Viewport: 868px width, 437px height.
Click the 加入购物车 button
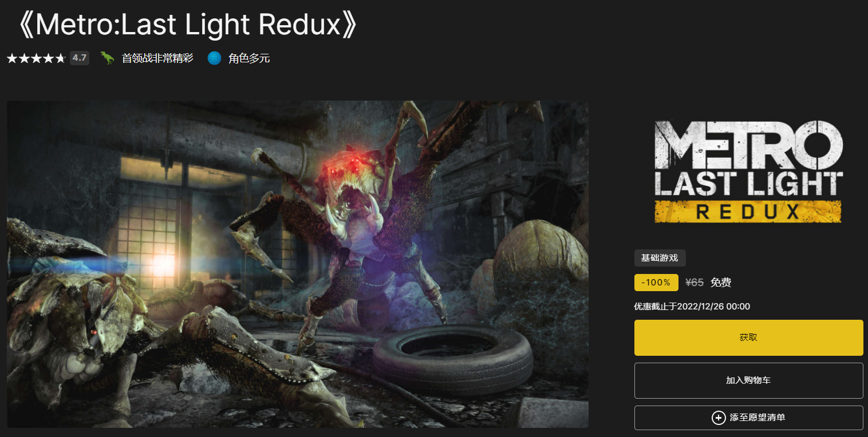tap(748, 380)
